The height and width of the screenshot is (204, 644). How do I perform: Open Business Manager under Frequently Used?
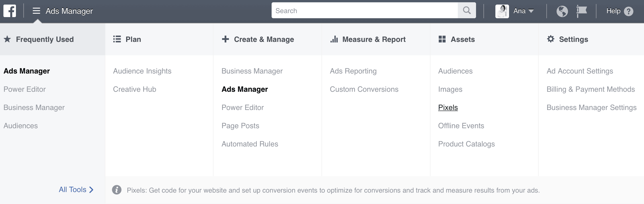pos(34,107)
